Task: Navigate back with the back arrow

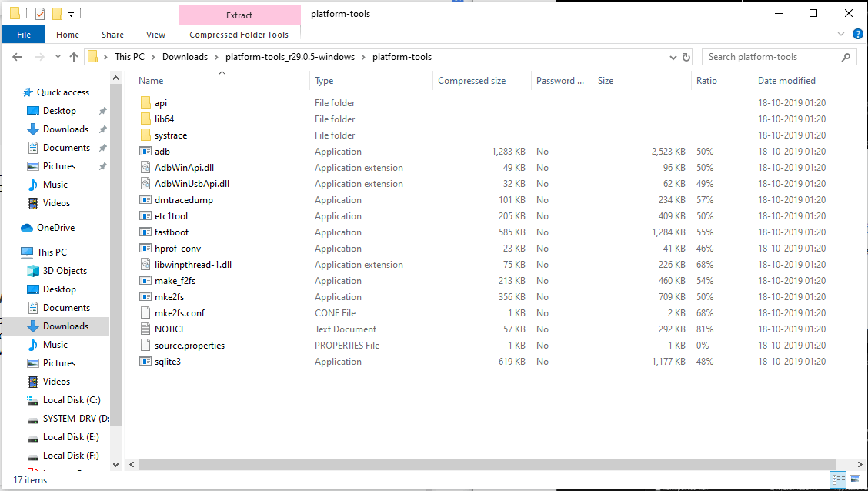Action: click(17, 57)
